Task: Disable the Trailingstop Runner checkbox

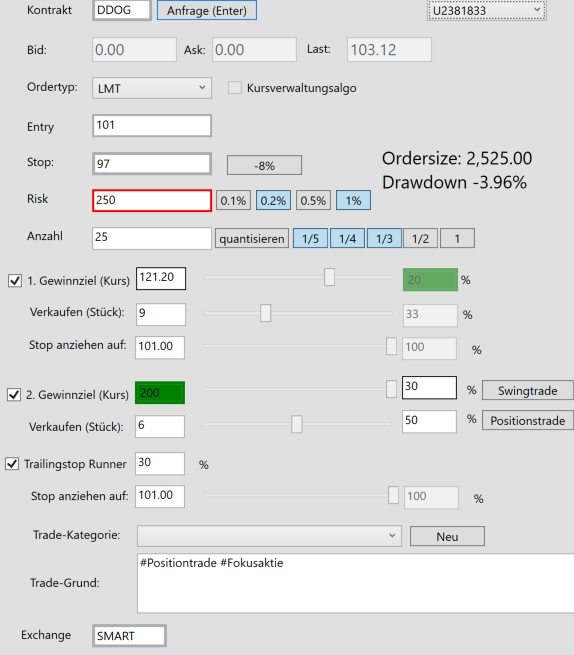Action: [12, 464]
